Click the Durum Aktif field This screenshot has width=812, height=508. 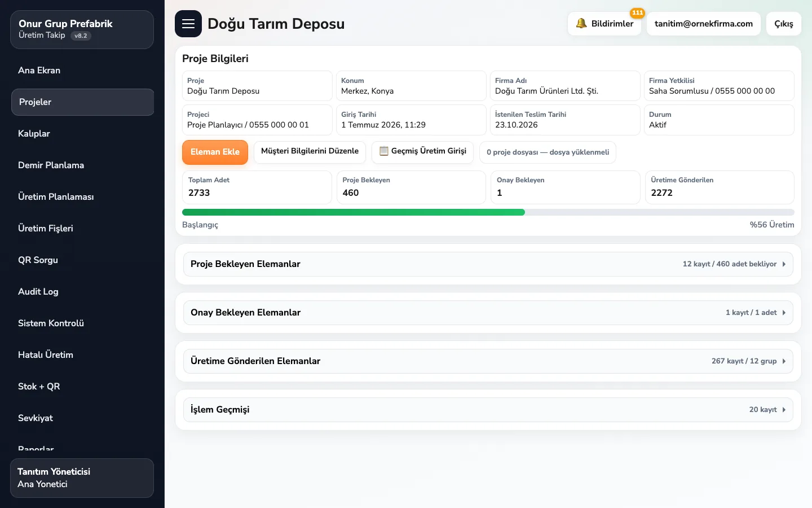pos(719,120)
